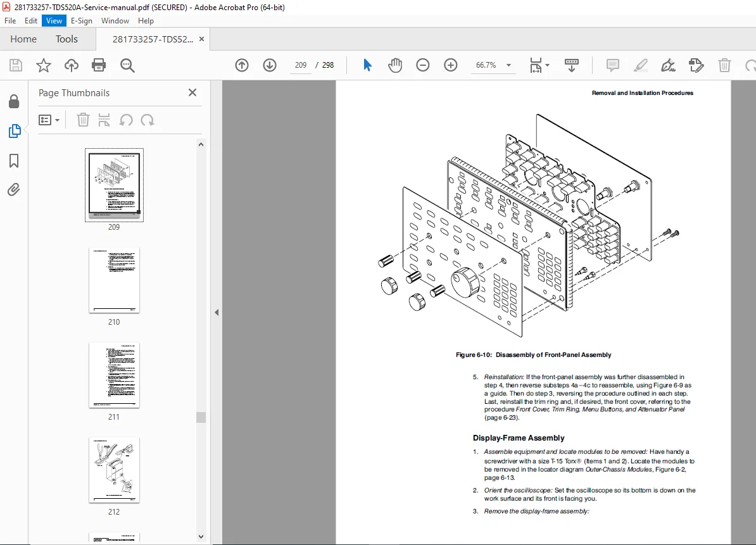Open the Find text magnifier tool
This screenshot has width=756, height=545.
tap(127, 65)
